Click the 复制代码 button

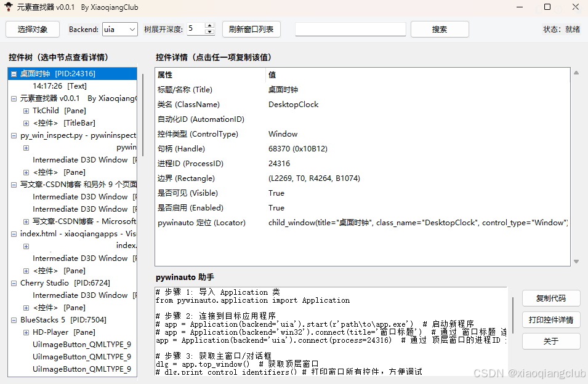pos(551,298)
